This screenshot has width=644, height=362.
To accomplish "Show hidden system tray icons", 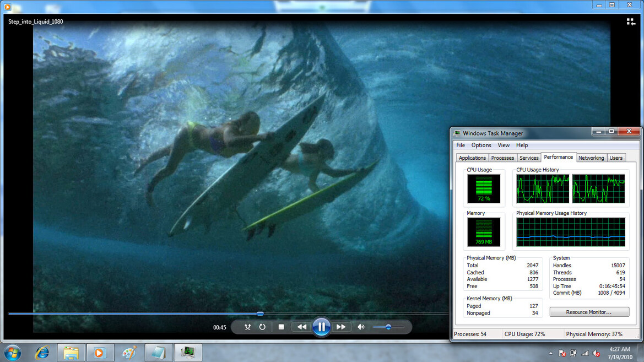I will 551,353.
